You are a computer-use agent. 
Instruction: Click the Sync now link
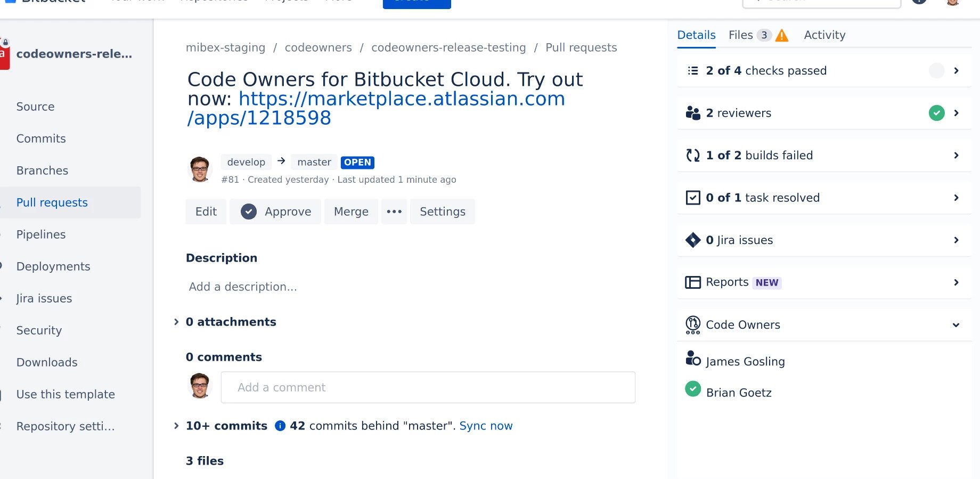(486, 426)
